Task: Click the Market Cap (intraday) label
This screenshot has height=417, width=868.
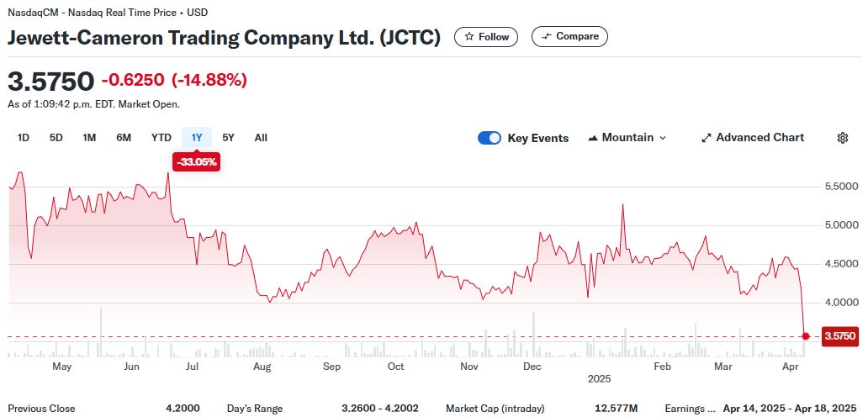Action: click(x=495, y=409)
